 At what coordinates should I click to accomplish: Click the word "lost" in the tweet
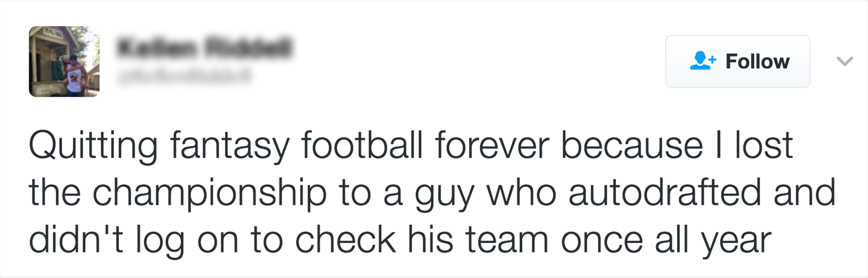tap(764, 145)
